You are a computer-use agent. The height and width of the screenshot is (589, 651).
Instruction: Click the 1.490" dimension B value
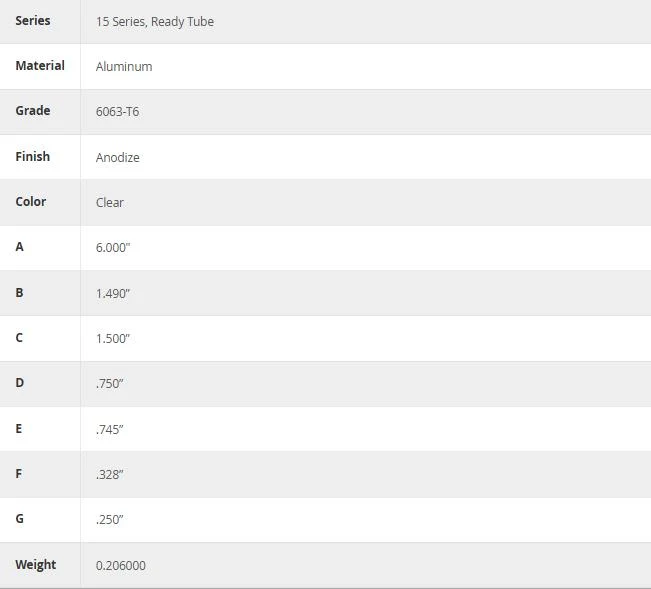(x=113, y=293)
